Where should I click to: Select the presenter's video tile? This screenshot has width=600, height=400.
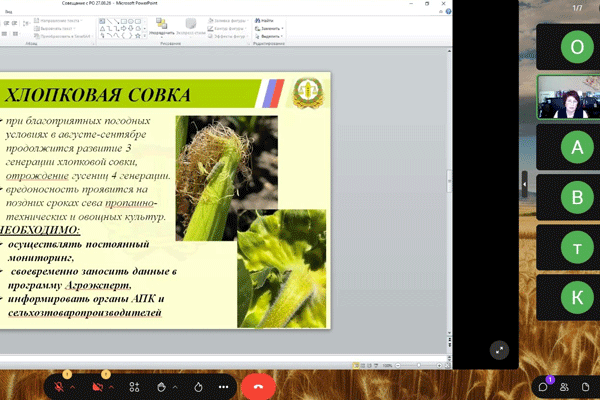[569, 97]
